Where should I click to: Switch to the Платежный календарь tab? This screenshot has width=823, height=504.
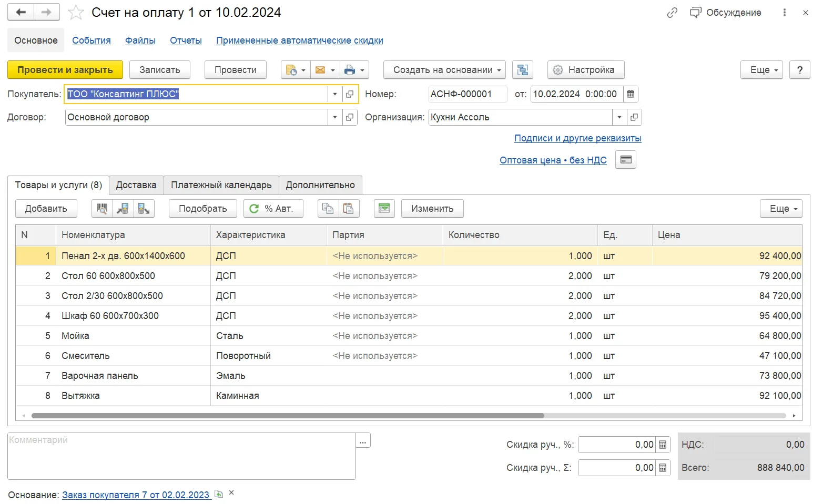pyautogui.click(x=221, y=185)
